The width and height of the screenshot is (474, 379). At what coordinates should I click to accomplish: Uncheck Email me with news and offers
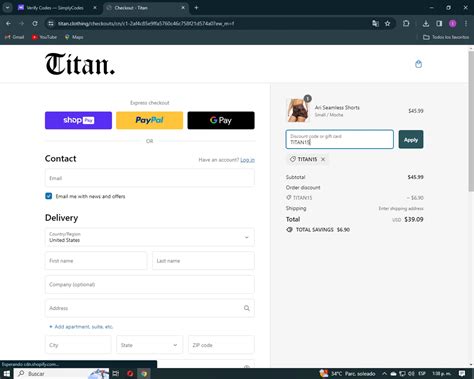49,196
